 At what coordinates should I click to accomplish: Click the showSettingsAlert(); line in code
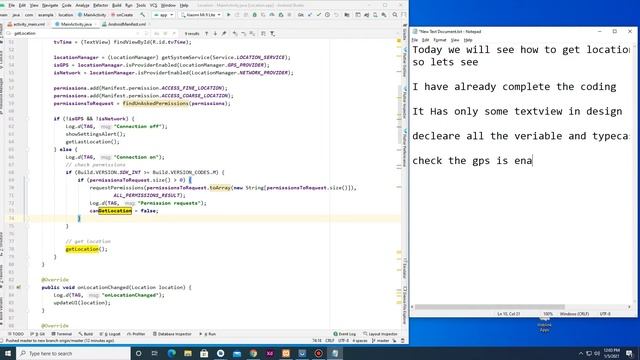96,134
